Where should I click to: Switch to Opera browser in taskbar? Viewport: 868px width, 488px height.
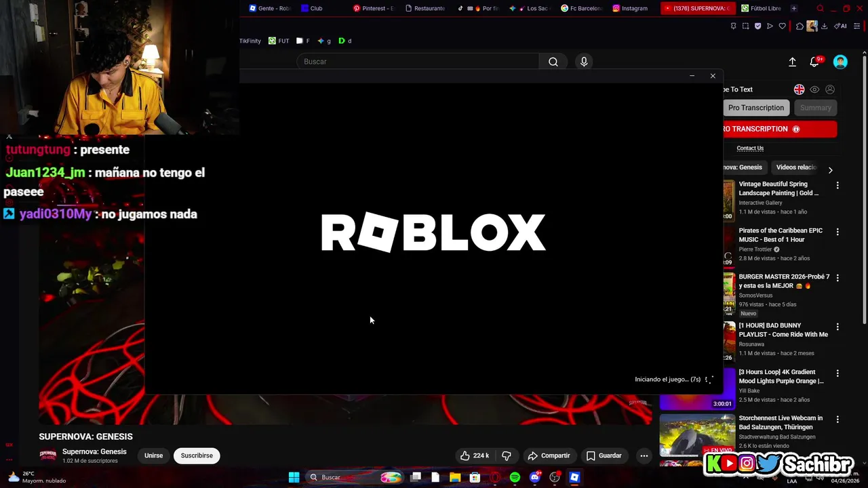[495, 477]
